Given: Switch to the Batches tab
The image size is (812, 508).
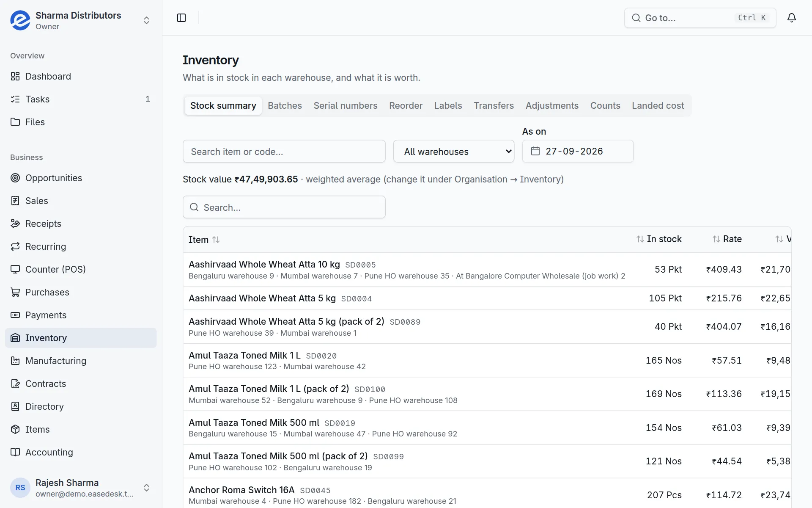Looking at the screenshot, I should tap(285, 106).
